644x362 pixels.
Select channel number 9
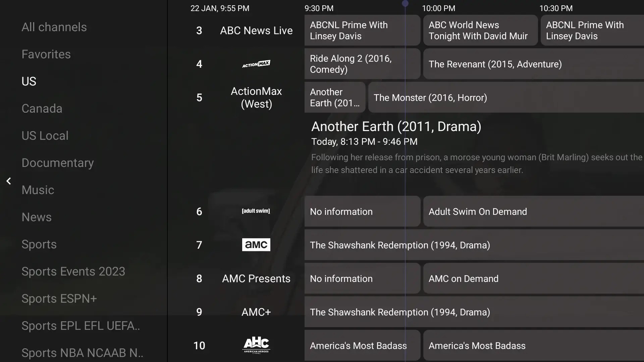click(199, 312)
